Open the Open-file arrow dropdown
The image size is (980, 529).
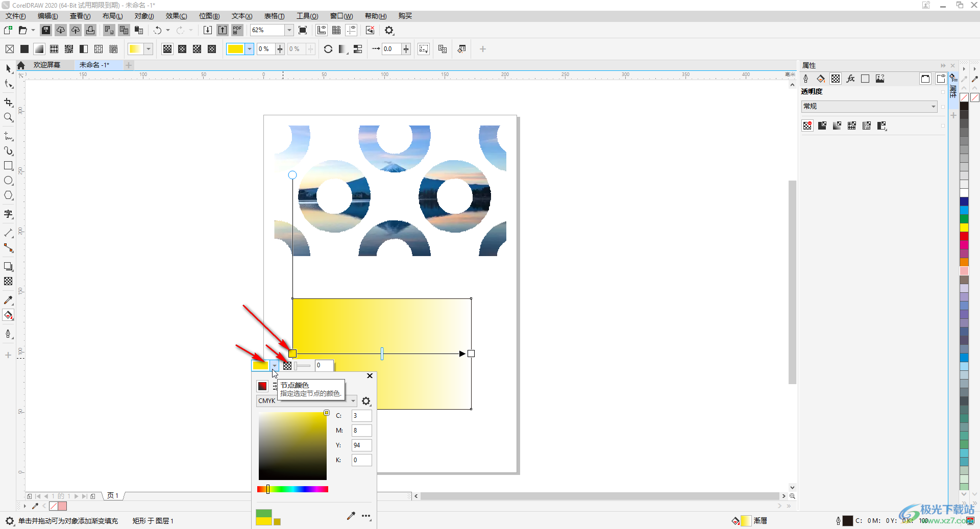tap(33, 30)
